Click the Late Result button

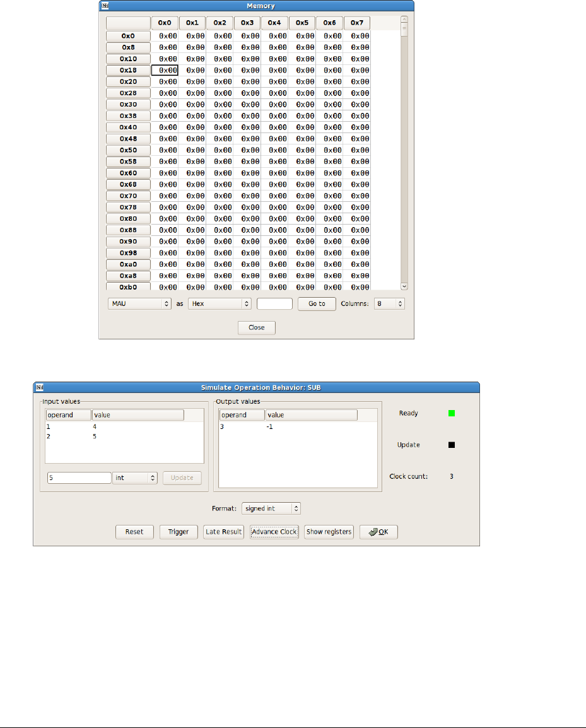(223, 532)
